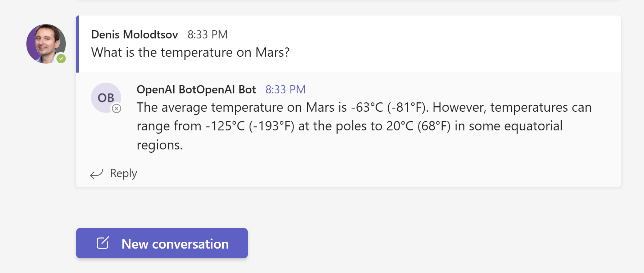Click the green presence badge on Denis's avatar
This screenshot has width=644, height=273.
pos(61,59)
